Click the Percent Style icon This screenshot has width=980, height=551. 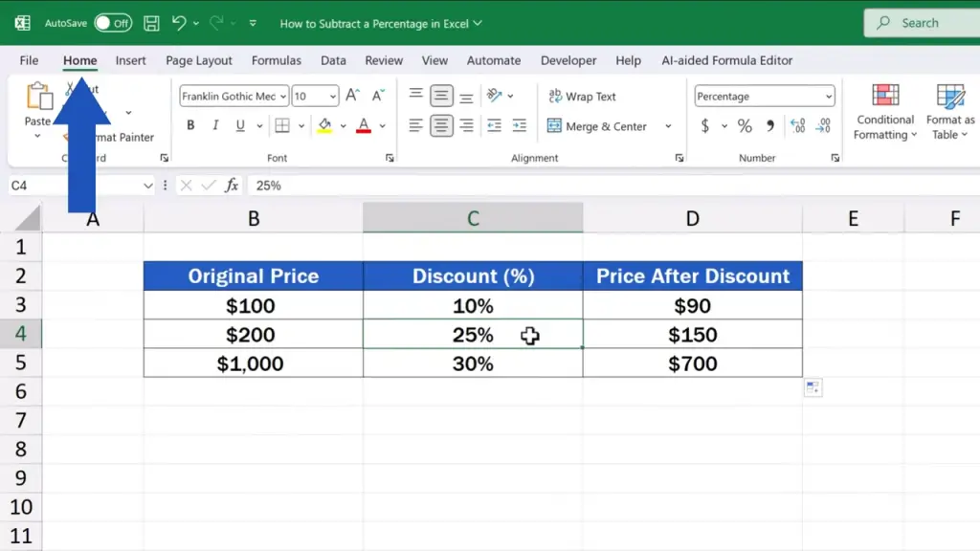[745, 126]
